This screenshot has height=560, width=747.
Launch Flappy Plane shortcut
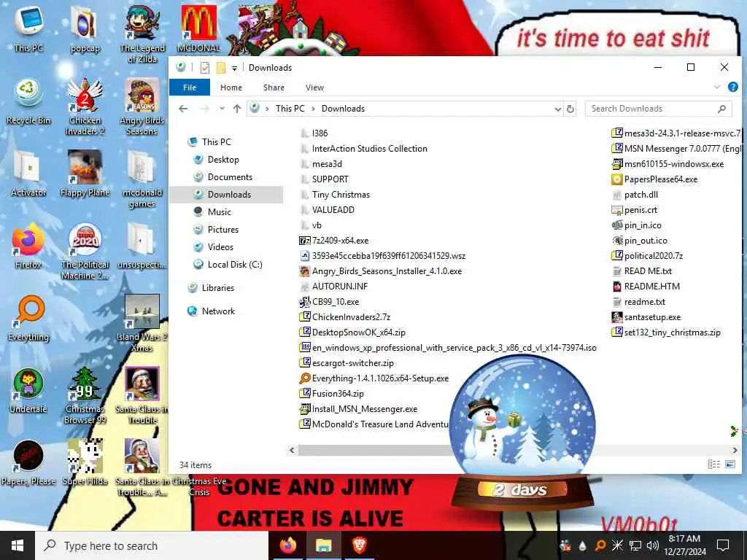(85, 174)
